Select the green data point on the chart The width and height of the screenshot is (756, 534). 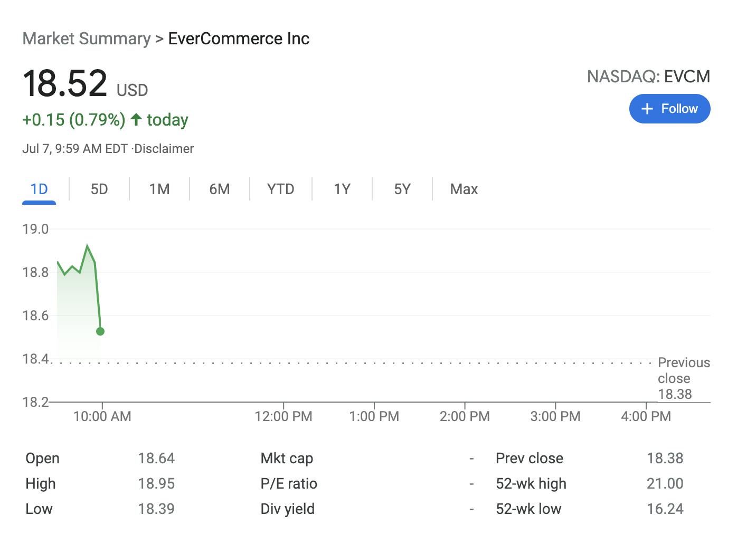tap(99, 331)
